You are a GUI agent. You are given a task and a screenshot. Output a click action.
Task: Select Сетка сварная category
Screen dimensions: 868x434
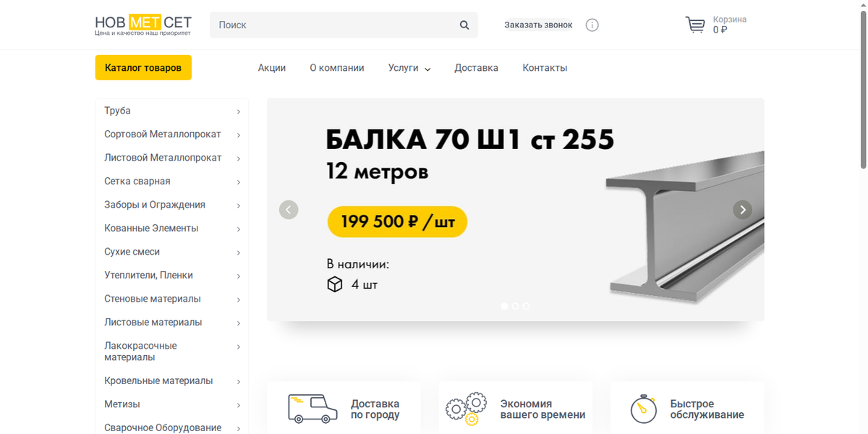coord(137,182)
